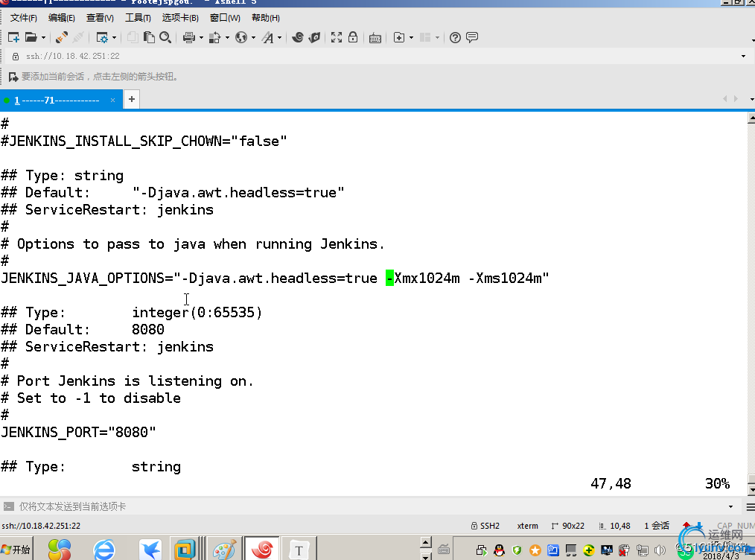Click the add current session arrow icon

(x=13, y=77)
